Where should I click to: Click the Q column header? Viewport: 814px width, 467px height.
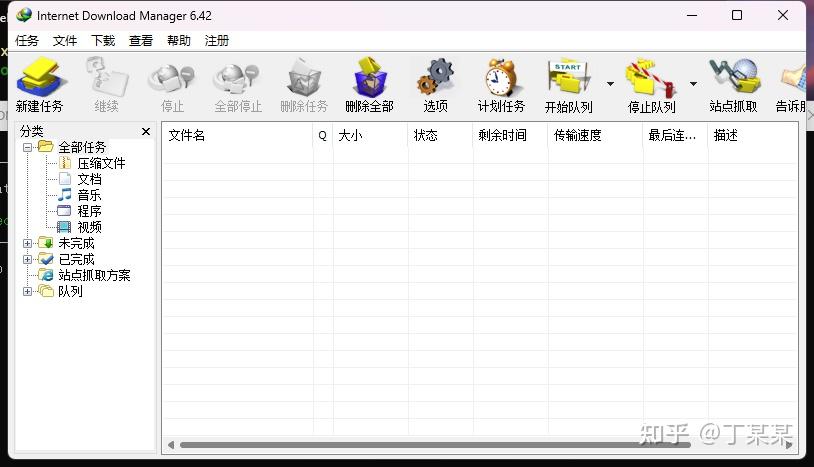coord(323,135)
